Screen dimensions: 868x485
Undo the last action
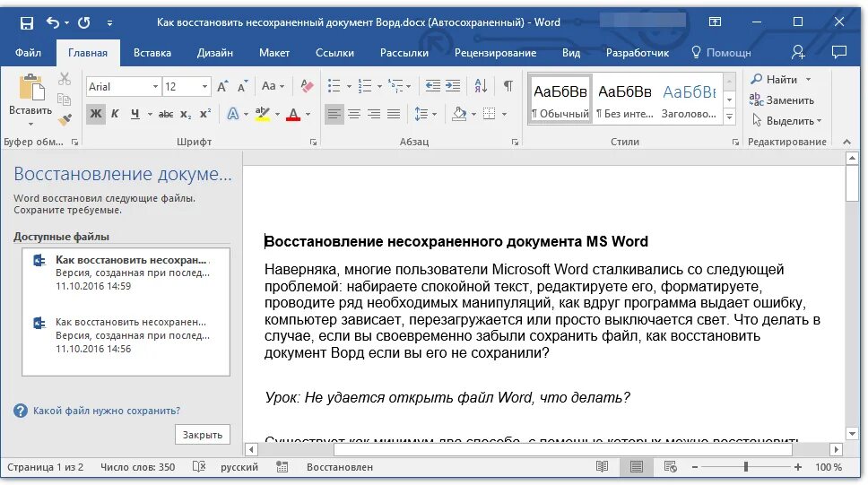pyautogui.click(x=53, y=22)
